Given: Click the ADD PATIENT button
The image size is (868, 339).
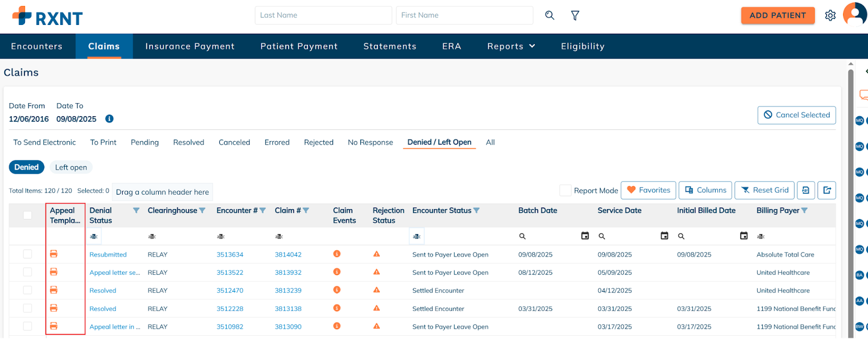Looking at the screenshot, I should pyautogui.click(x=777, y=15).
